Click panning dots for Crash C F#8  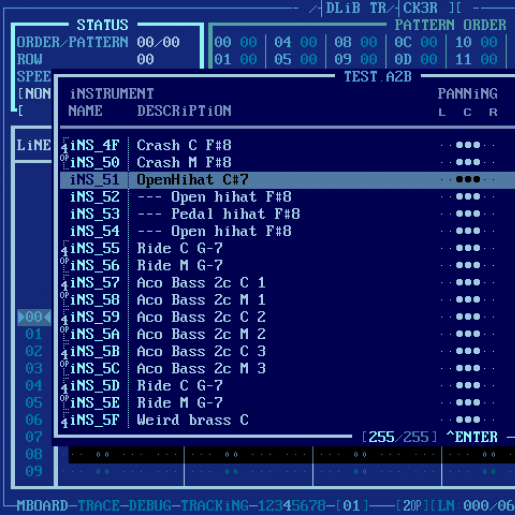click(468, 145)
